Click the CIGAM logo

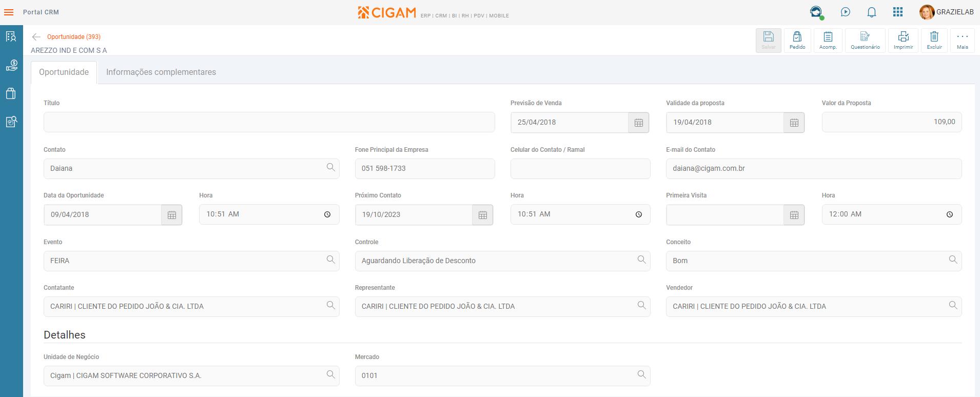387,12
